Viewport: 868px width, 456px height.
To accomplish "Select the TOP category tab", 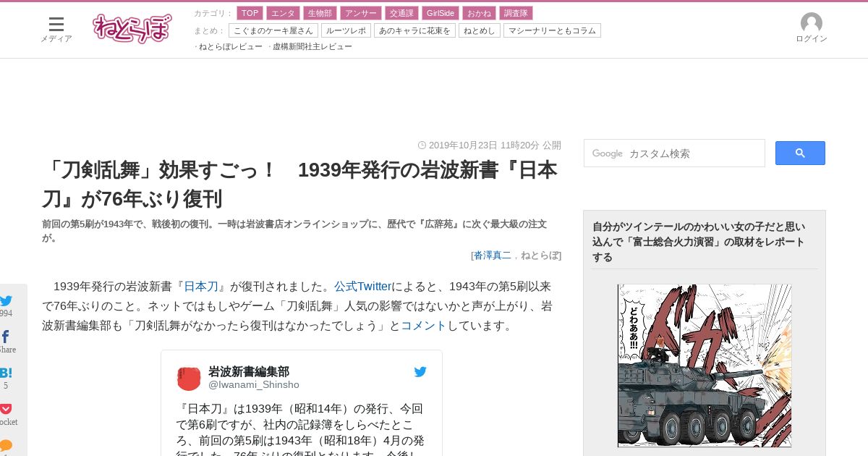I will [250, 13].
